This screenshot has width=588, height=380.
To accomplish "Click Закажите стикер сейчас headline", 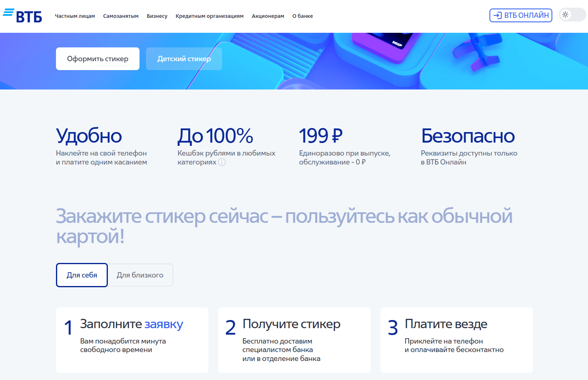I will click(x=284, y=226).
